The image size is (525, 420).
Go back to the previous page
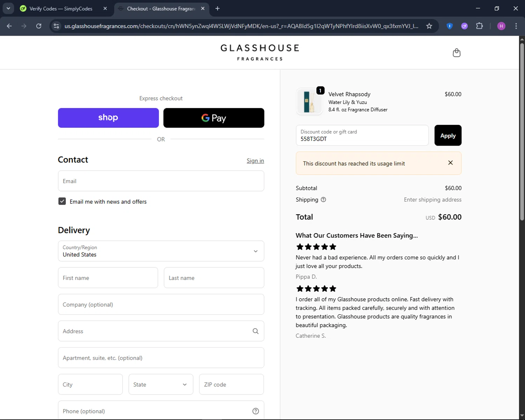9,26
